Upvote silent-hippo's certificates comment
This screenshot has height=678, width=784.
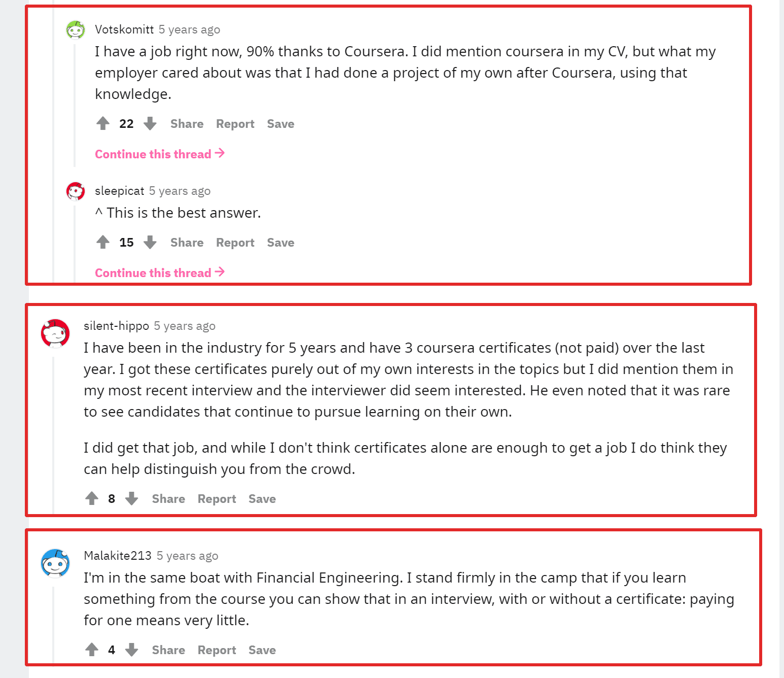coord(92,498)
